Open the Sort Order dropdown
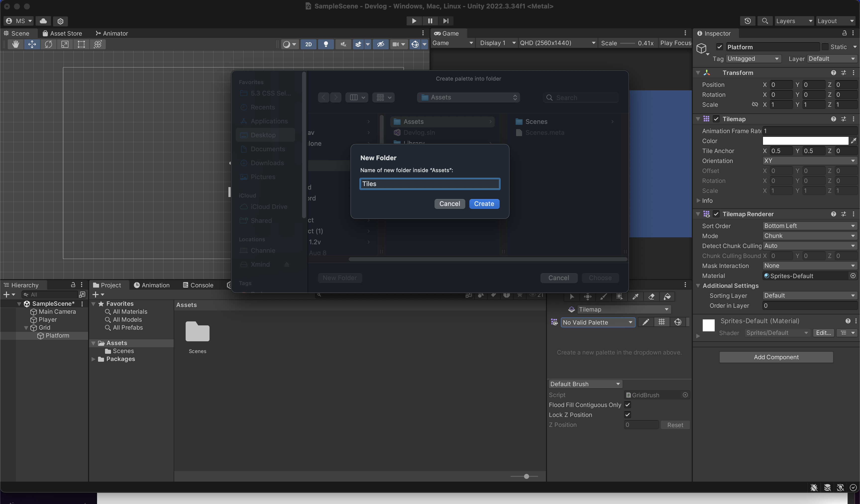Image resolution: width=860 pixels, height=504 pixels. 809,226
